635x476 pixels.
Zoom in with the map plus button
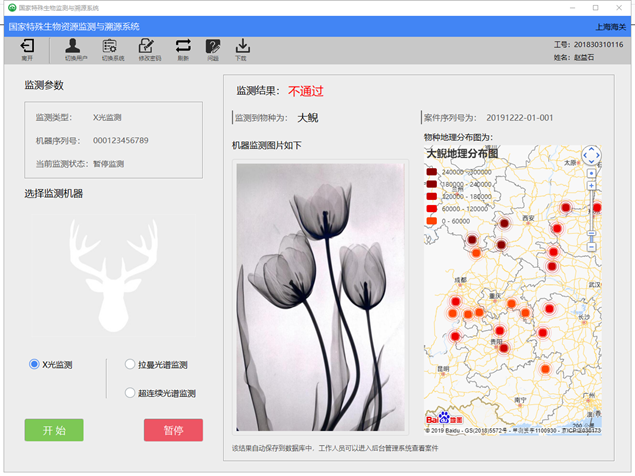click(591, 186)
